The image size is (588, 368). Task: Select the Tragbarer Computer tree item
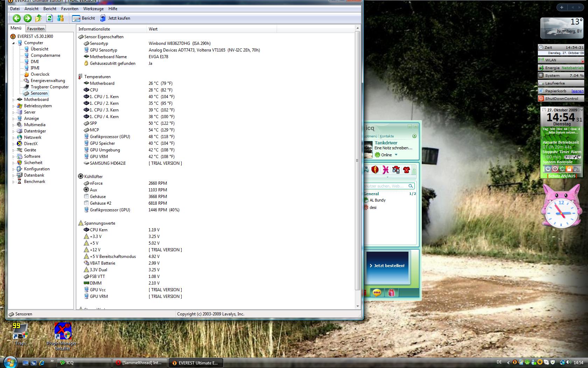(x=50, y=87)
